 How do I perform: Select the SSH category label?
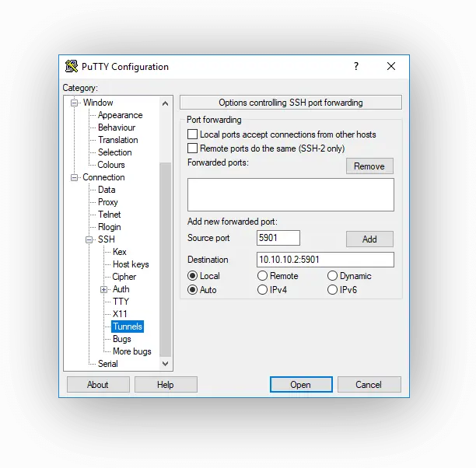(107, 239)
